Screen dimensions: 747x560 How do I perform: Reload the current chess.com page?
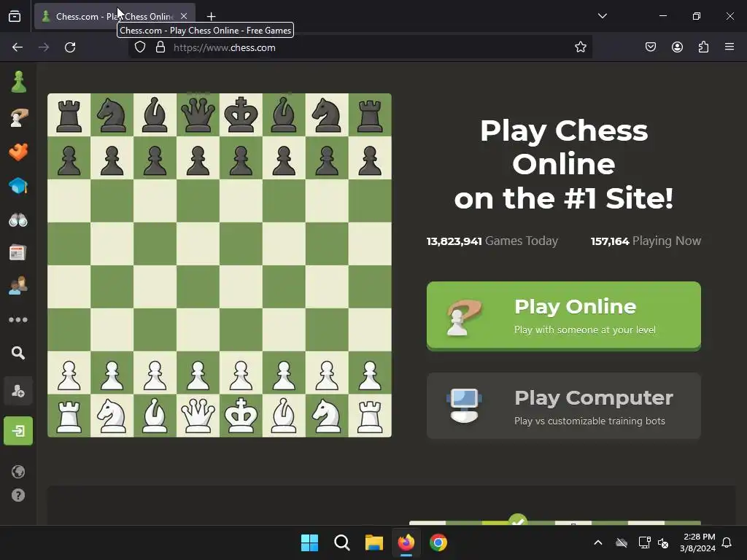coord(70,47)
